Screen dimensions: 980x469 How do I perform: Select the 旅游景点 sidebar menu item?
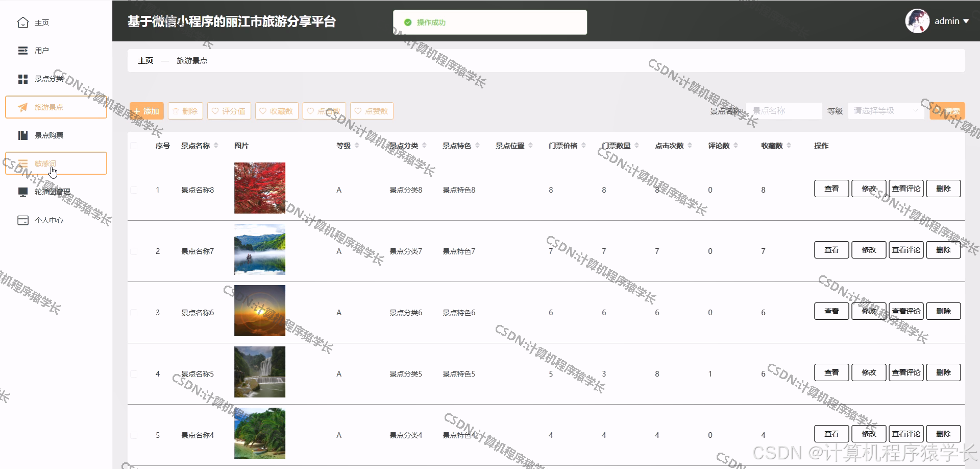[56, 107]
